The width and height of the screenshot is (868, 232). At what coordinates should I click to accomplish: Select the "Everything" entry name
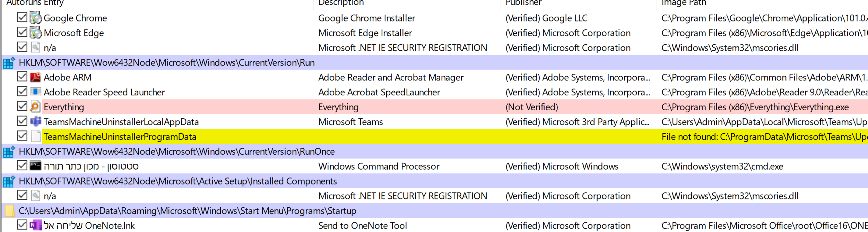(x=64, y=107)
